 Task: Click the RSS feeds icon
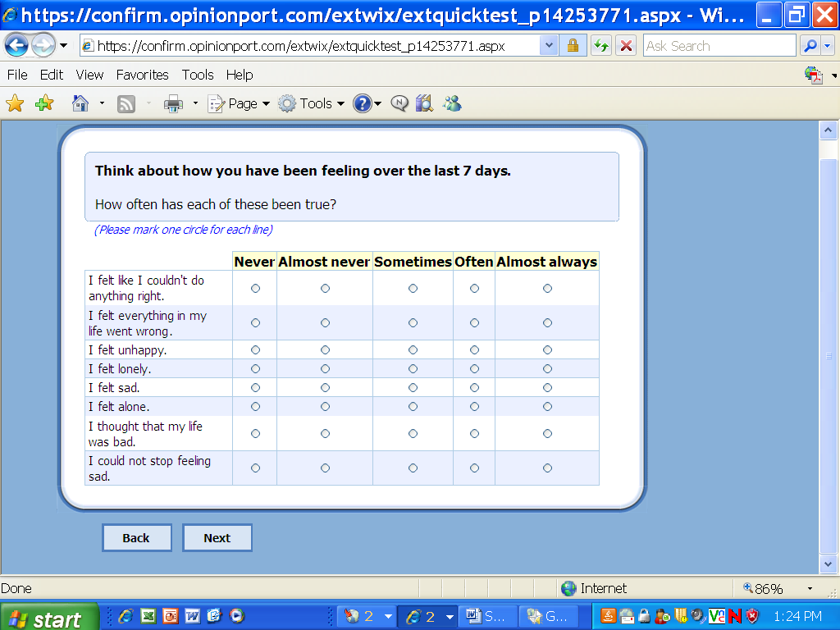126,104
